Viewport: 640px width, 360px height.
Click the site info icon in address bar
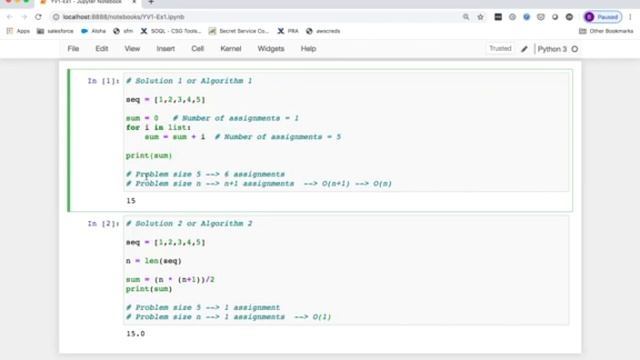tap(56, 17)
